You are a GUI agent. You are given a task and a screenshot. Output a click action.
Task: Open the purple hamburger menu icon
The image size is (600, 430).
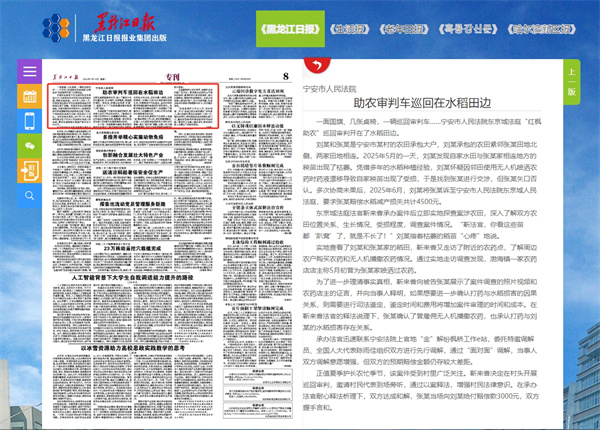click(x=29, y=71)
